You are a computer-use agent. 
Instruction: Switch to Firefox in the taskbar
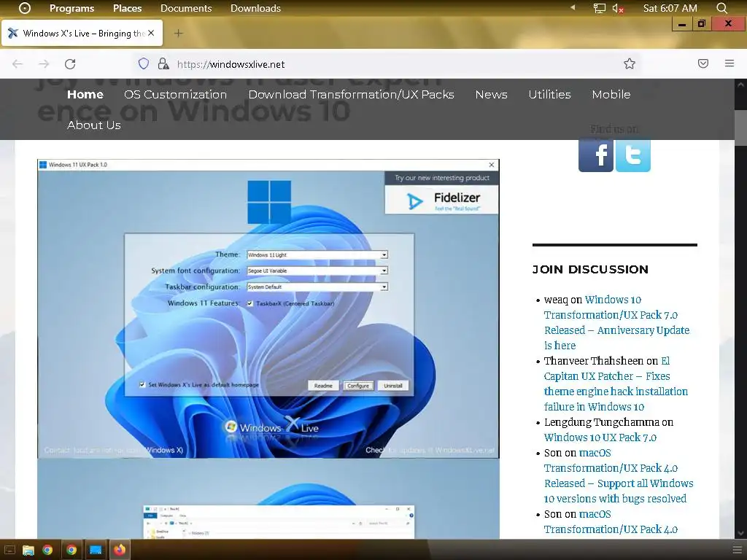point(120,550)
